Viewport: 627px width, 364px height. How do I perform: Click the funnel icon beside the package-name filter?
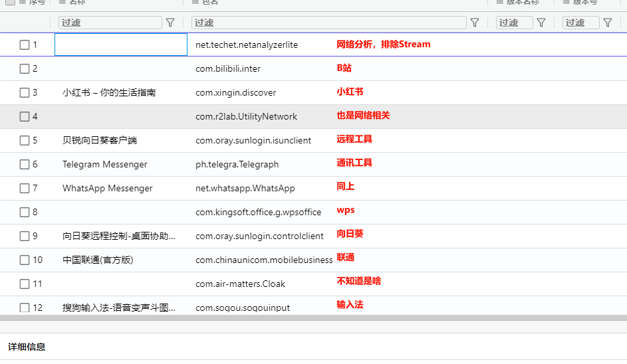475,23
